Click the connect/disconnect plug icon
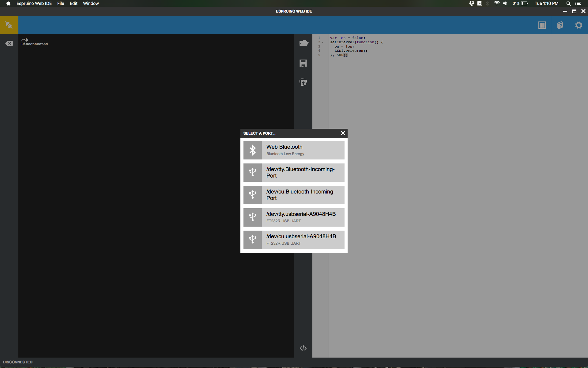Screen dimensions: 588x368 (x=9, y=25)
